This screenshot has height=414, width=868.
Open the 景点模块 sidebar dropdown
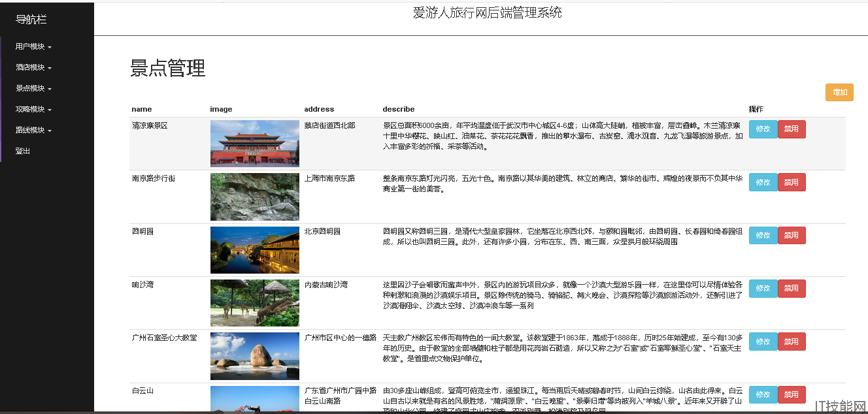(x=33, y=89)
